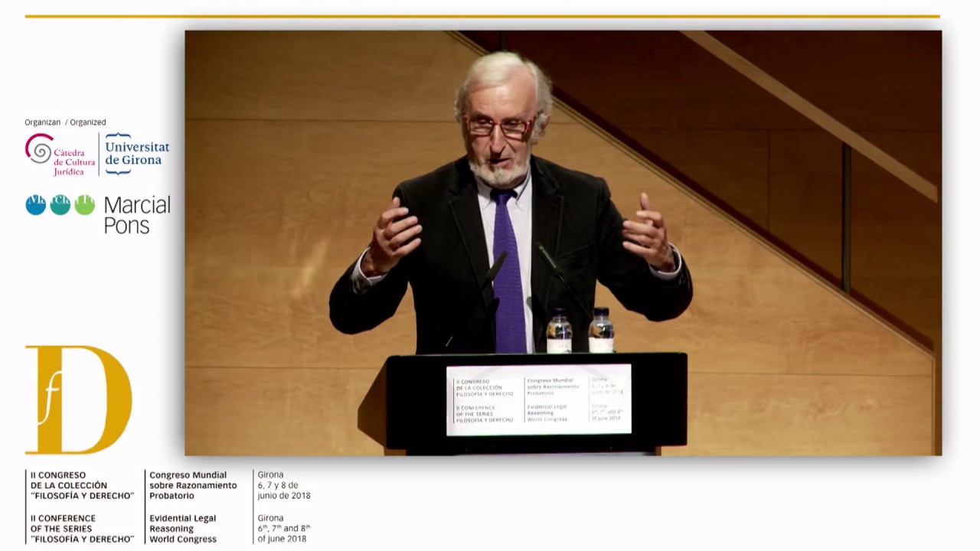Screen dimensions: 980x551
Task: Click the 'Organizan / Organized' label
Action: (65, 122)
